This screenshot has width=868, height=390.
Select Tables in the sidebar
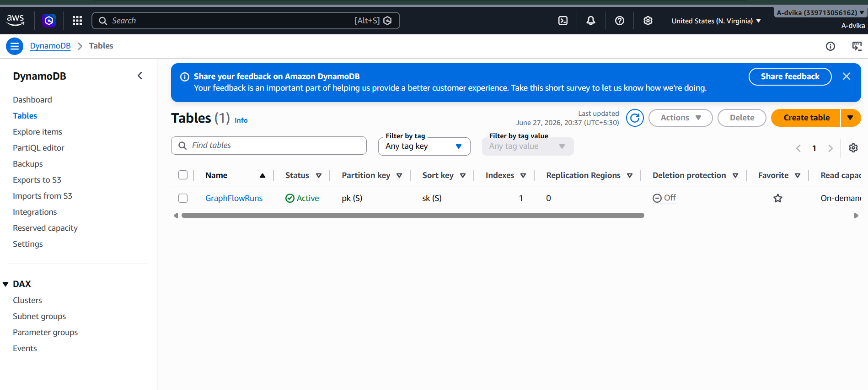point(25,116)
